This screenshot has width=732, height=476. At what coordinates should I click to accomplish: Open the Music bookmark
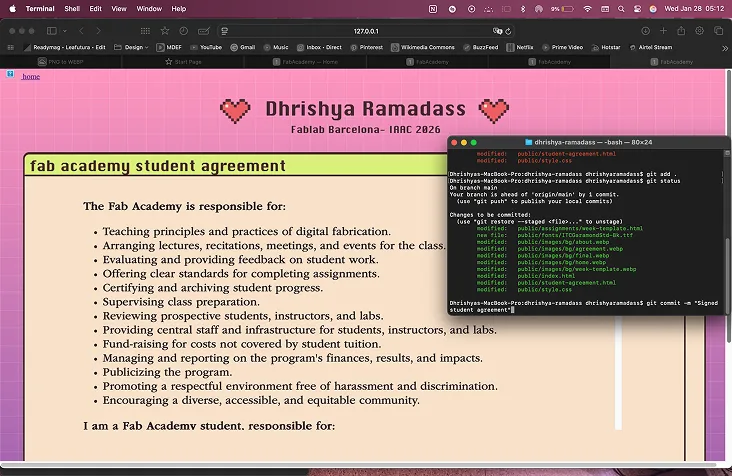[276, 47]
